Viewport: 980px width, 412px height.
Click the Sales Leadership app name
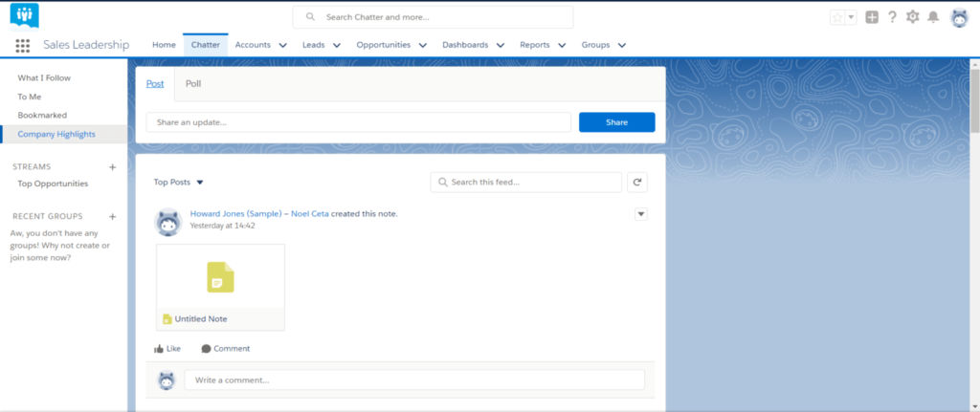(x=86, y=45)
